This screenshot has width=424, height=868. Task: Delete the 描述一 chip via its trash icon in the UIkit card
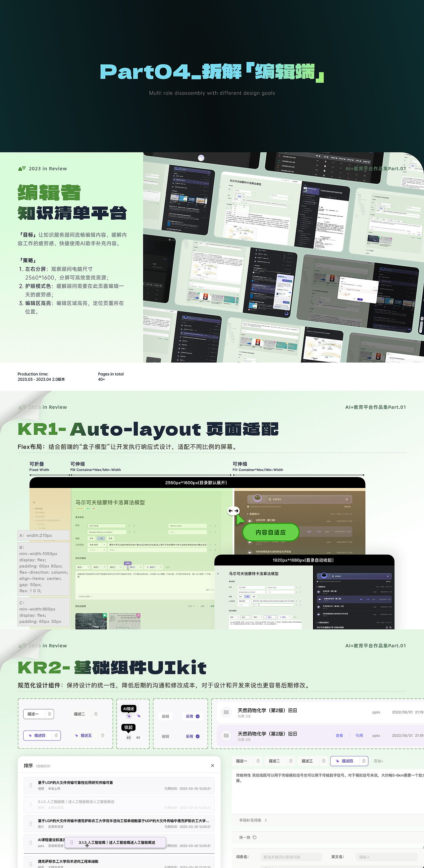(x=49, y=714)
